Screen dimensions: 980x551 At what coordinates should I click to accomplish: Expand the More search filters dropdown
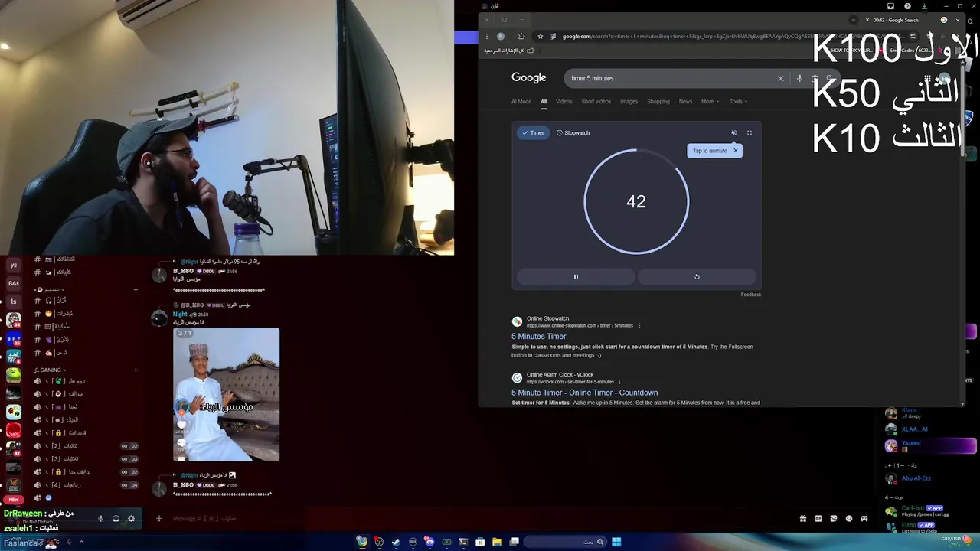[x=710, y=101]
